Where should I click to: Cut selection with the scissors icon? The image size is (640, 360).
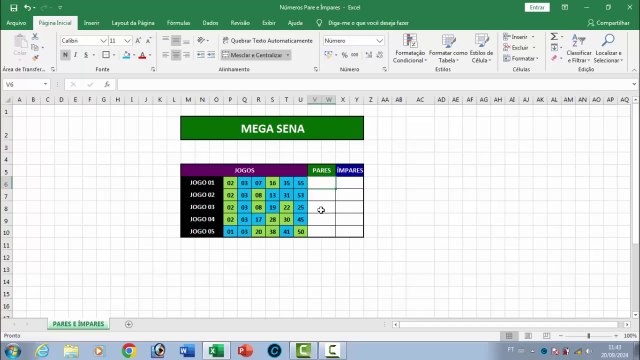35,37
